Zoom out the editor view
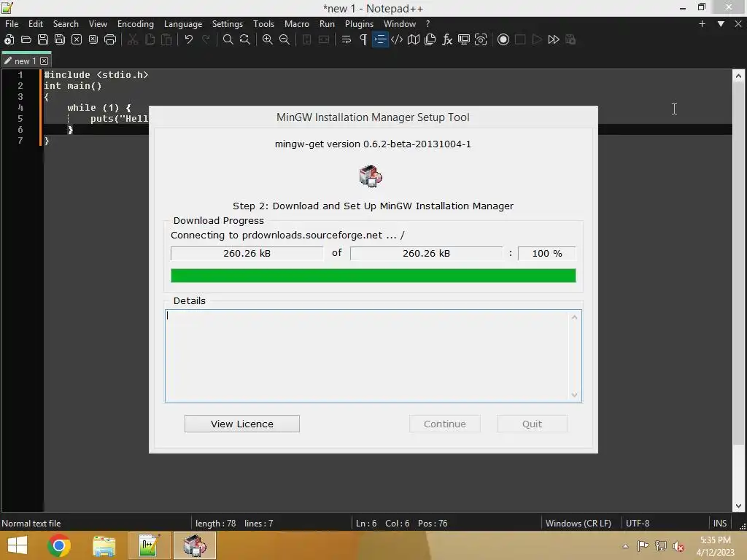 pyautogui.click(x=285, y=39)
